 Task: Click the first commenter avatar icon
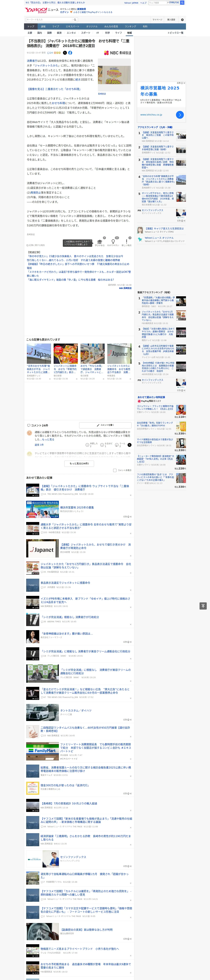[29, 433]
